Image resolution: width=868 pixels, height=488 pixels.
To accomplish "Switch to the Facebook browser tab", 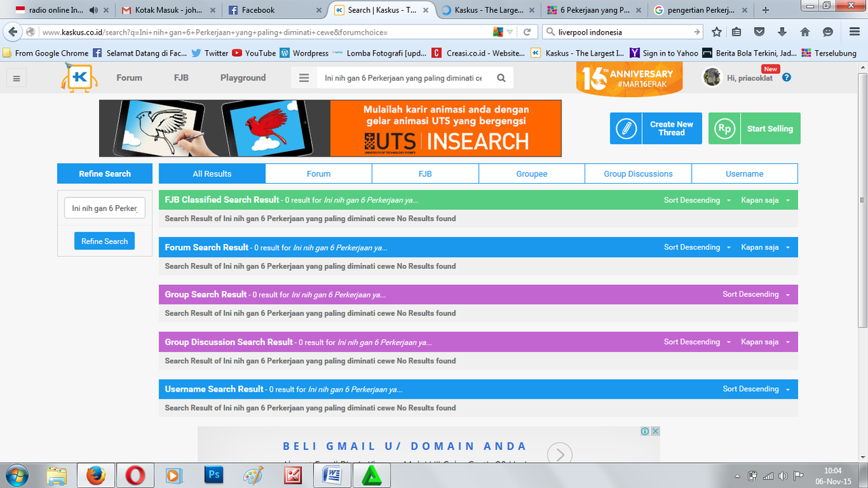I will tap(274, 10).
